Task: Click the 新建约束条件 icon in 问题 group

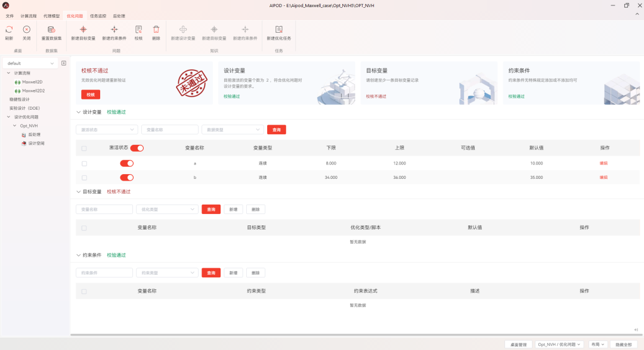Action: click(x=114, y=33)
